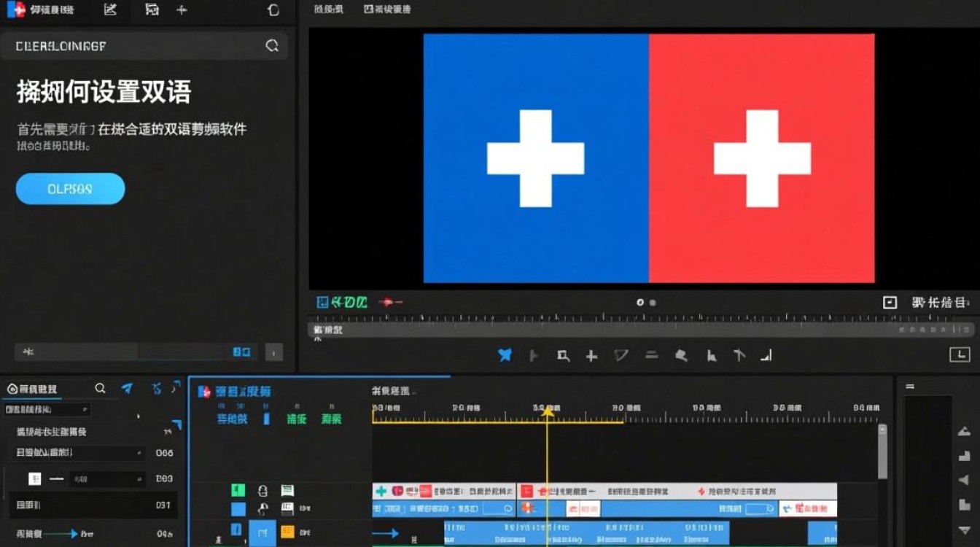Click the yellow playhead marker on the timeline ruler
The height and width of the screenshot is (547, 980).
[x=547, y=413]
